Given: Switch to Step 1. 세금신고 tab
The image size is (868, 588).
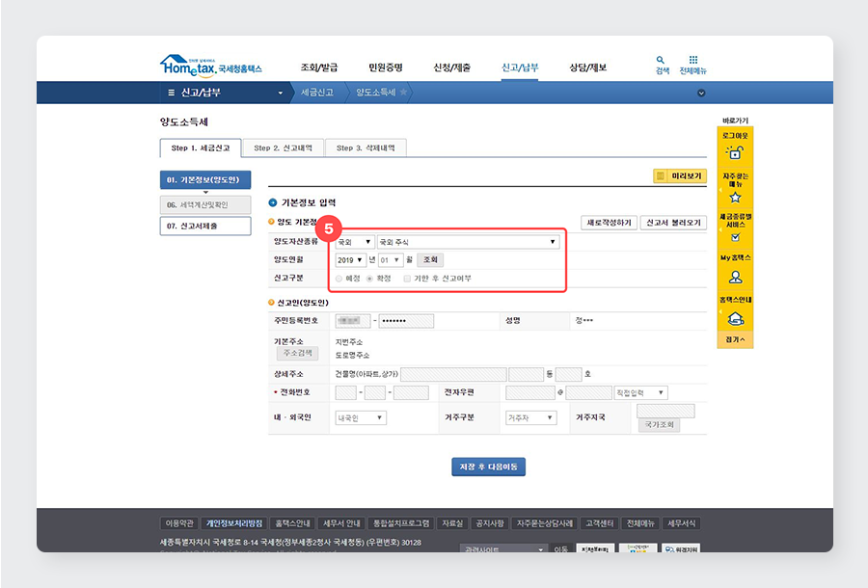Looking at the screenshot, I should pyautogui.click(x=201, y=147).
